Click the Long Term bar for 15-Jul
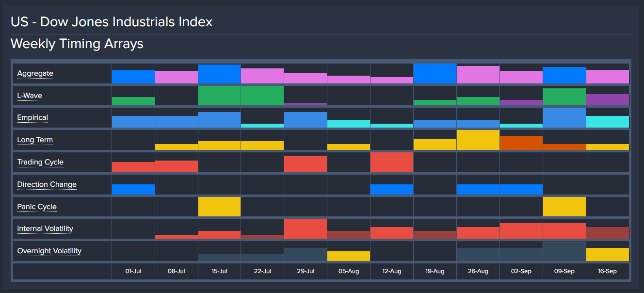Screen dimensions: 644x293 [x=219, y=146]
